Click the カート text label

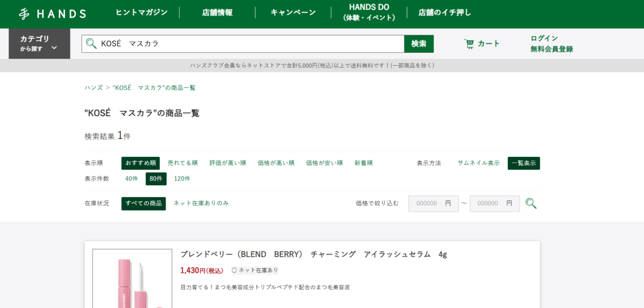[489, 44]
